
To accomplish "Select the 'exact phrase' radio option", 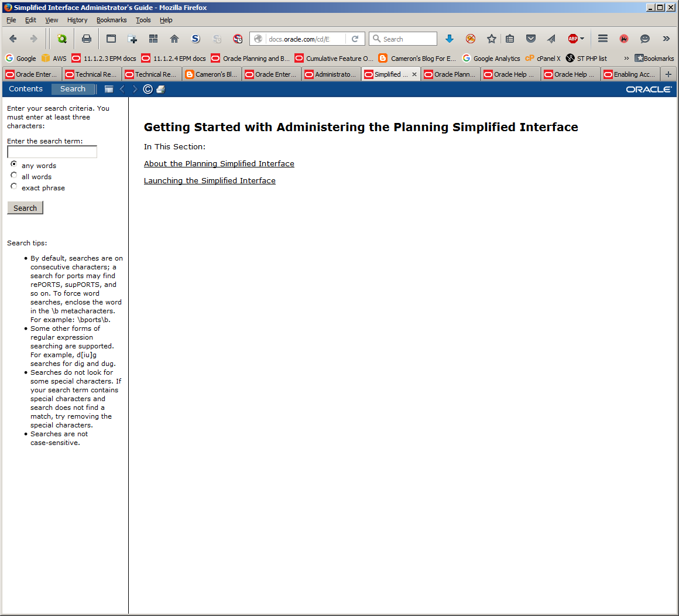I will [14, 186].
